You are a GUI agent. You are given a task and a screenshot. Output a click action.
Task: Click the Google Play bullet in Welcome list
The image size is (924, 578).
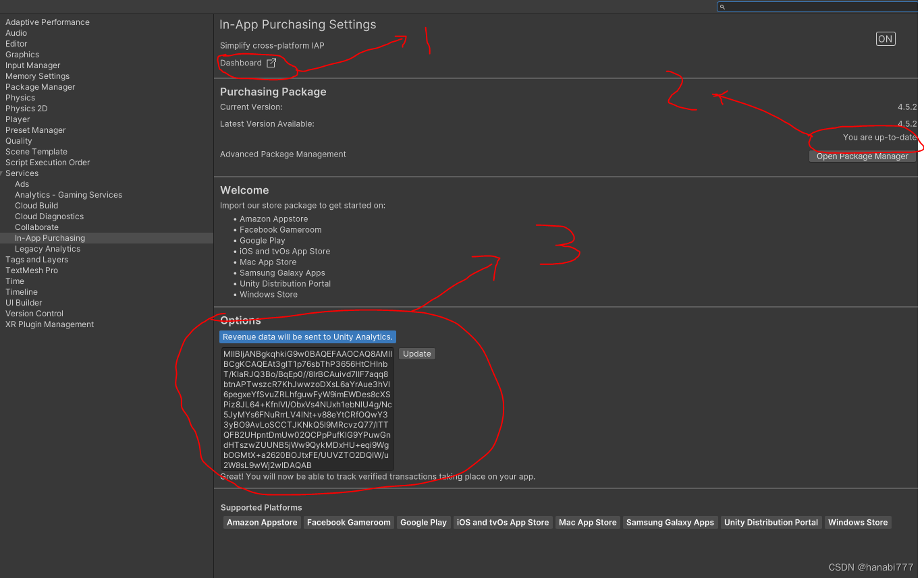pyautogui.click(x=263, y=241)
